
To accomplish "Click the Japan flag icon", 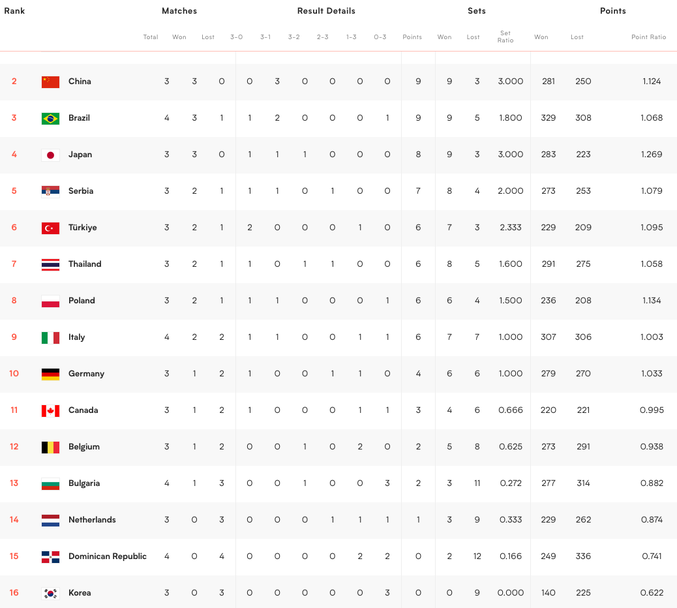I will (x=50, y=155).
